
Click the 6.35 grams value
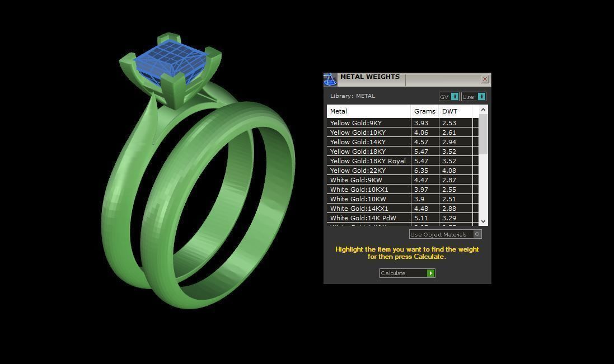tap(421, 171)
